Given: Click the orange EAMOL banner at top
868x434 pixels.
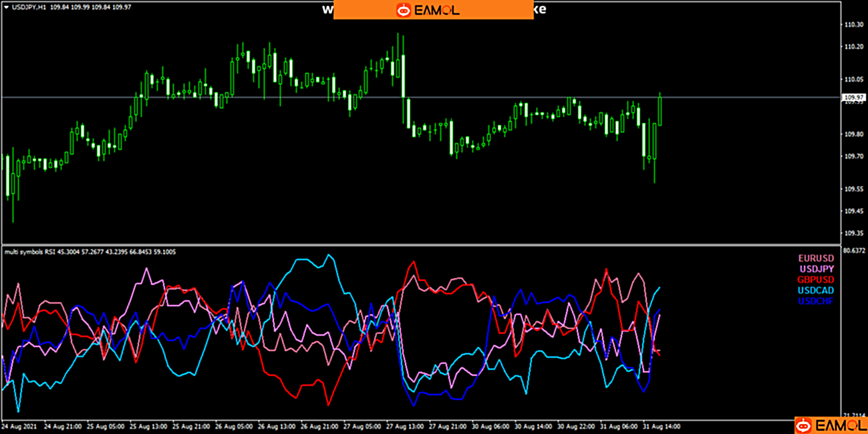Looking at the screenshot, I should 433,10.
